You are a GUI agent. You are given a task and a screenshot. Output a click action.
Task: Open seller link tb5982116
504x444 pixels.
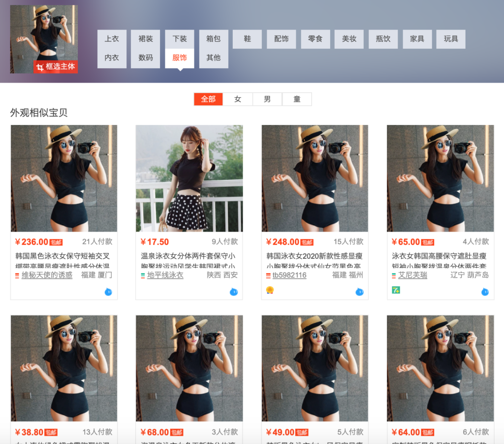pos(289,275)
